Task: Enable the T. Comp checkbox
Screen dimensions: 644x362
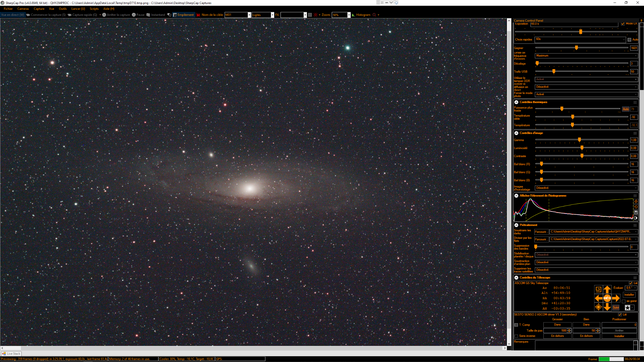Action: pyautogui.click(x=516, y=325)
